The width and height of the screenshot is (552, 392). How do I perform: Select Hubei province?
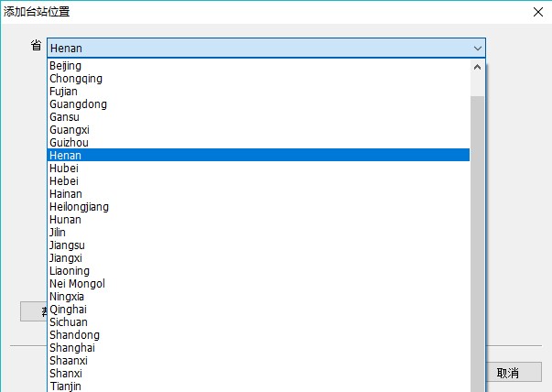coord(64,169)
